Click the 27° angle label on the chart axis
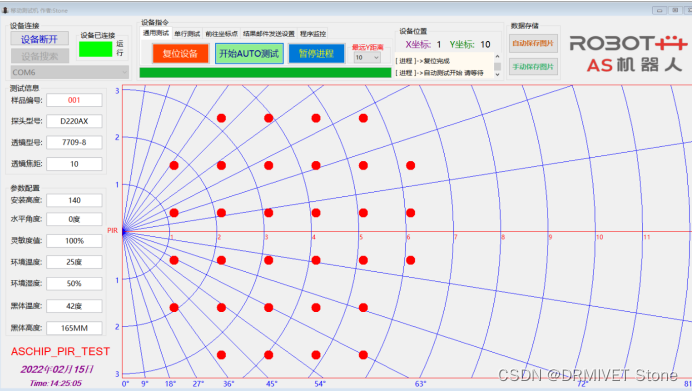Image resolution: width=693 pixels, height=391 pixels. pos(198,384)
